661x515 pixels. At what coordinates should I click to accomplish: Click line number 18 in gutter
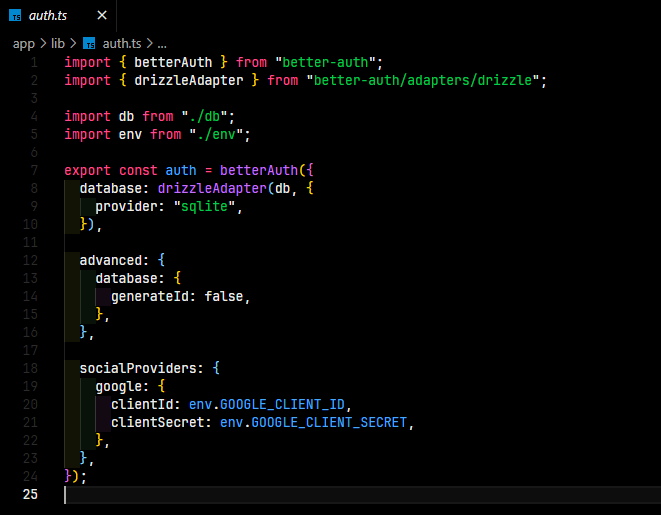click(30, 368)
